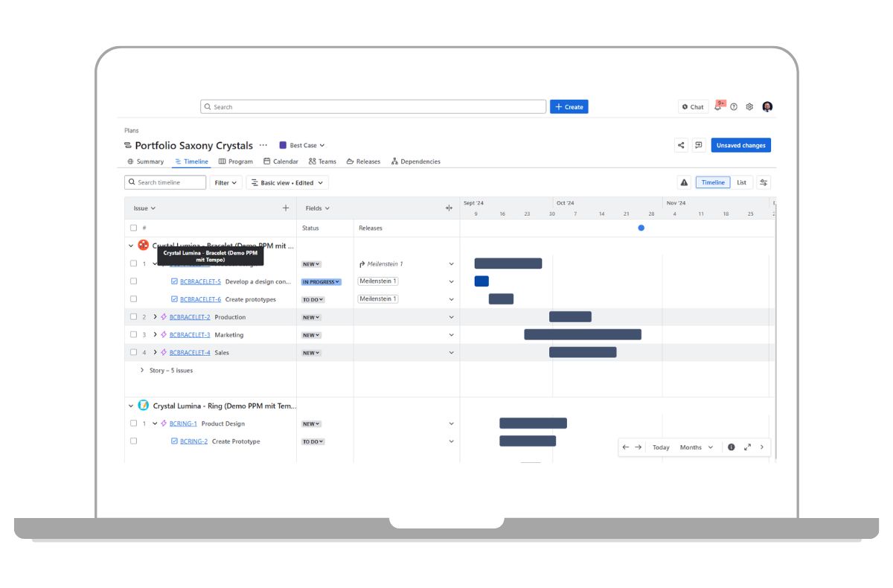
Task: Open TO DO status dropdown for BCBRACELET-6
Action: tap(313, 299)
